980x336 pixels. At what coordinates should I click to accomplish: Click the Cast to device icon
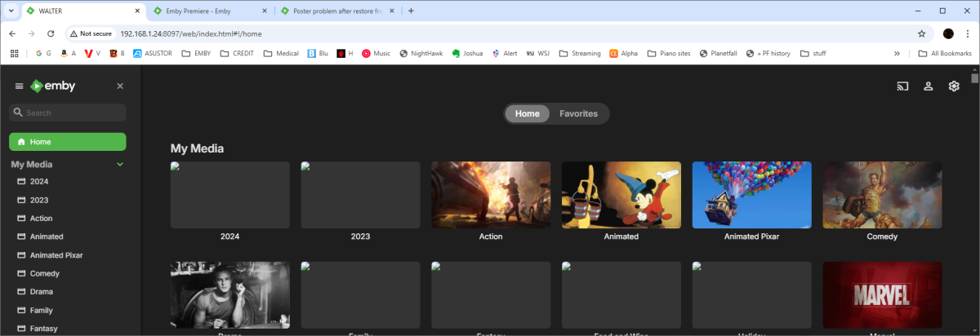(x=903, y=86)
